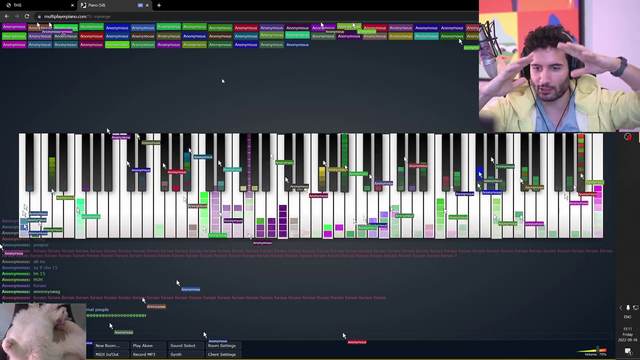Click the Play Alone button
The image size is (640, 360).
click(x=148, y=346)
